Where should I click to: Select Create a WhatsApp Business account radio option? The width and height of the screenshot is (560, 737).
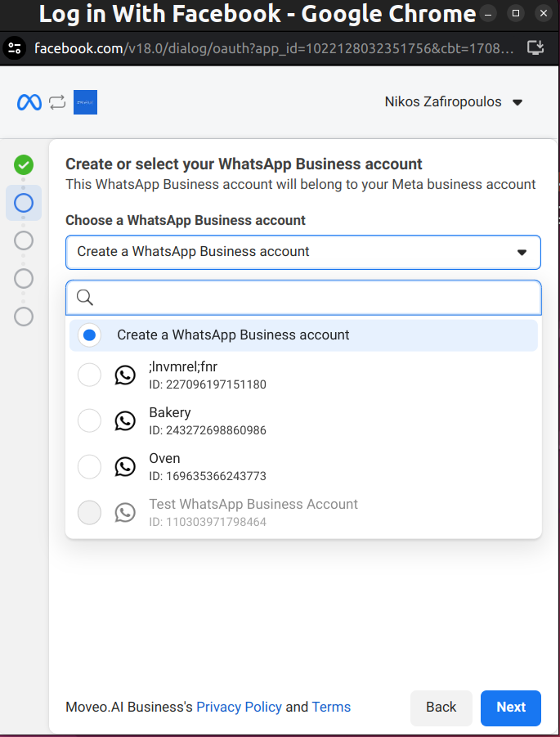[90, 335]
